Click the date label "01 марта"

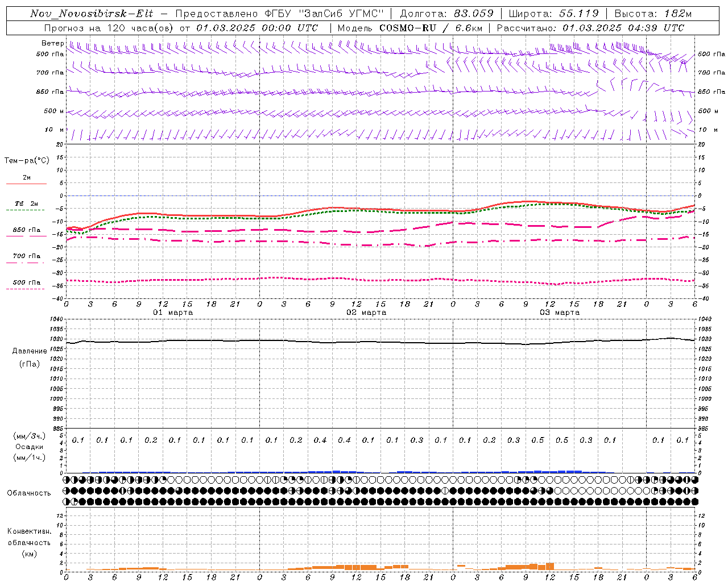click(173, 313)
